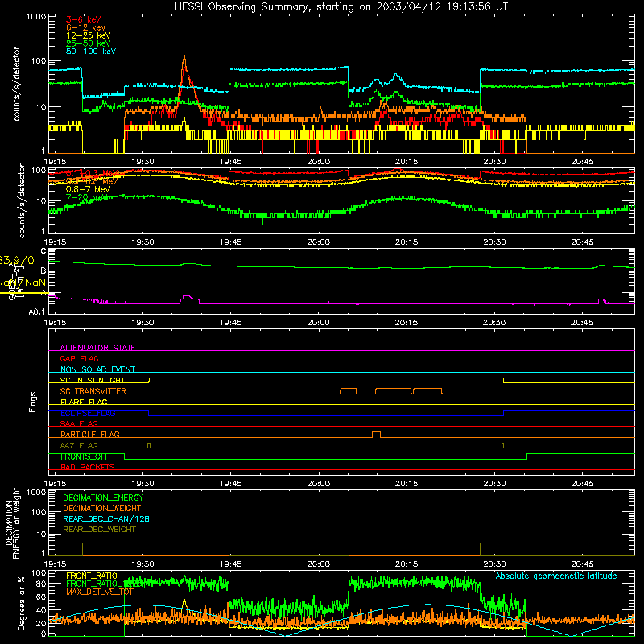Screen dimensions: 644x644
Task: Click the 6-12 keV flare peak near 19:37
Action: point(184,57)
